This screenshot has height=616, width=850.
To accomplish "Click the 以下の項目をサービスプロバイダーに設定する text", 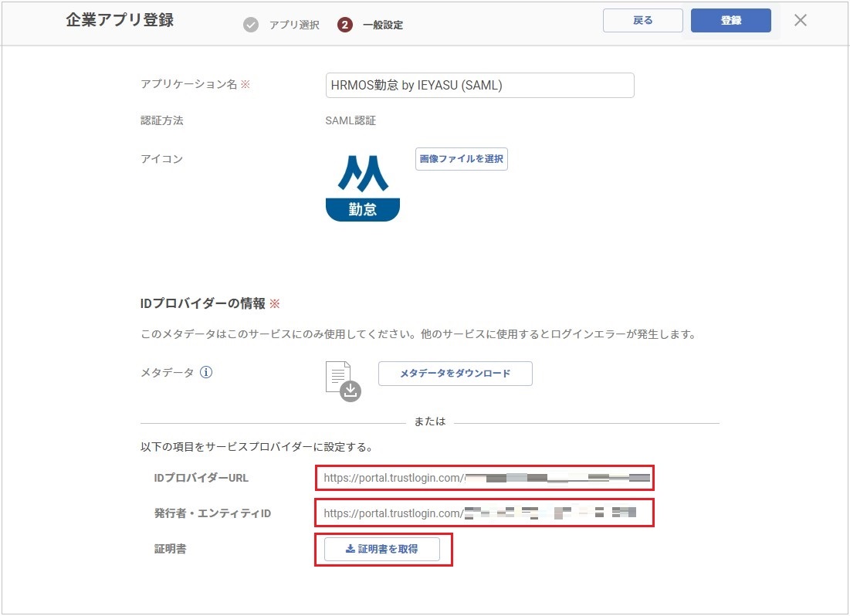I will tap(256, 447).
